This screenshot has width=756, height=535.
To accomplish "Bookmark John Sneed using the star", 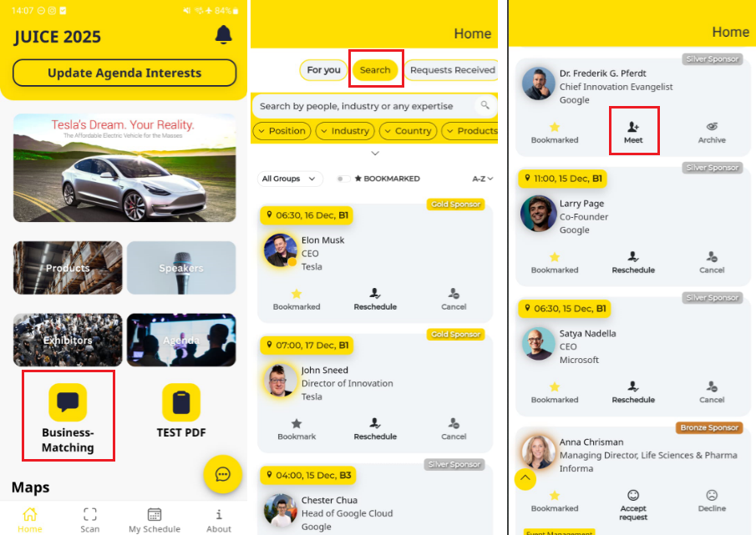I will (297, 424).
